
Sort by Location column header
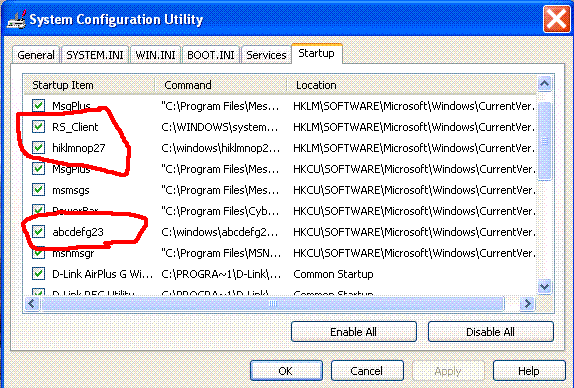tap(411, 85)
